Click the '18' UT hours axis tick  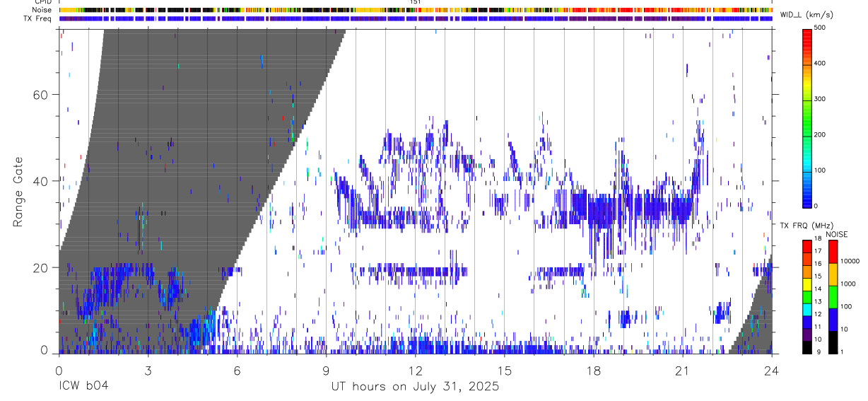click(x=594, y=369)
